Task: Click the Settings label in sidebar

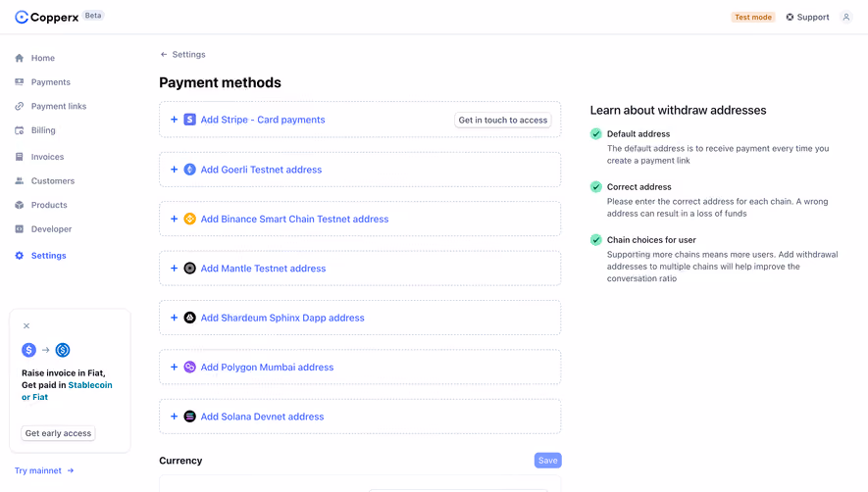Action: click(x=49, y=256)
